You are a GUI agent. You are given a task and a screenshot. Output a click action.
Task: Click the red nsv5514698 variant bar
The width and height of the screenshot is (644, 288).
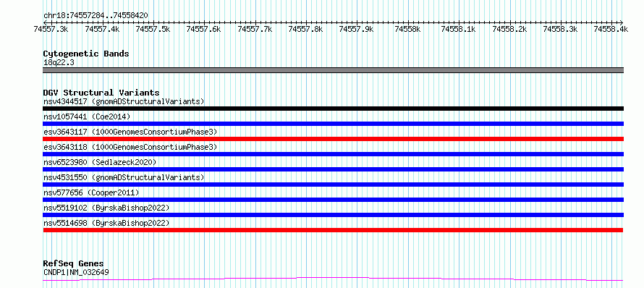[333, 230]
